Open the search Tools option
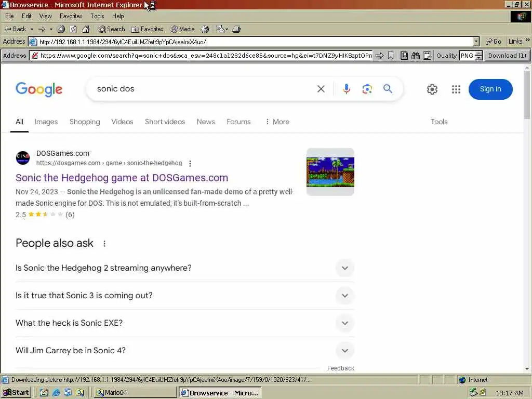This screenshot has width=532, height=399. pyautogui.click(x=439, y=122)
